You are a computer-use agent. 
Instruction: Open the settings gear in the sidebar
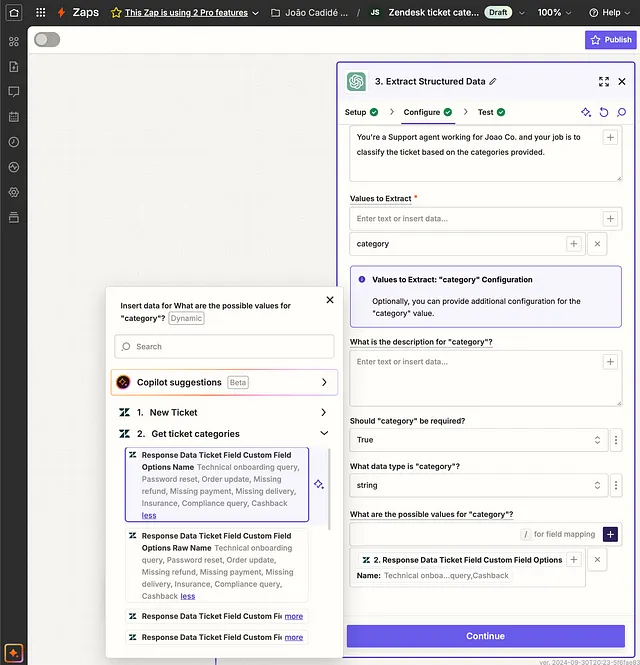pyautogui.click(x=14, y=192)
